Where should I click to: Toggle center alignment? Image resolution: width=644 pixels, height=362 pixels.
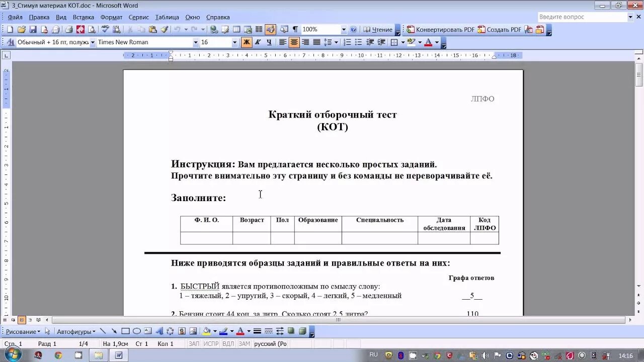tap(294, 42)
